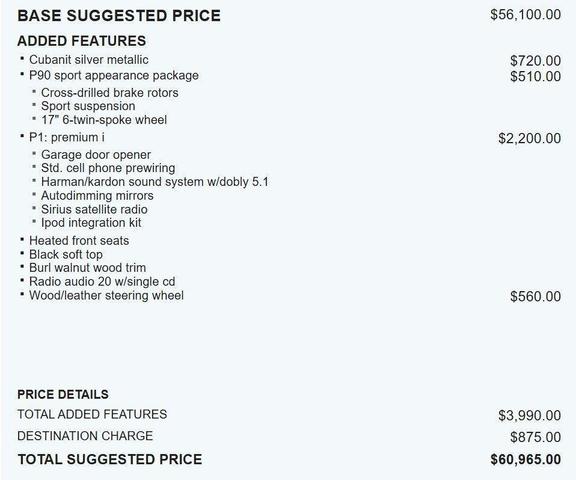This screenshot has width=576, height=480.
Task: Click the $2,200.00 premium package price
Action: (x=529, y=138)
